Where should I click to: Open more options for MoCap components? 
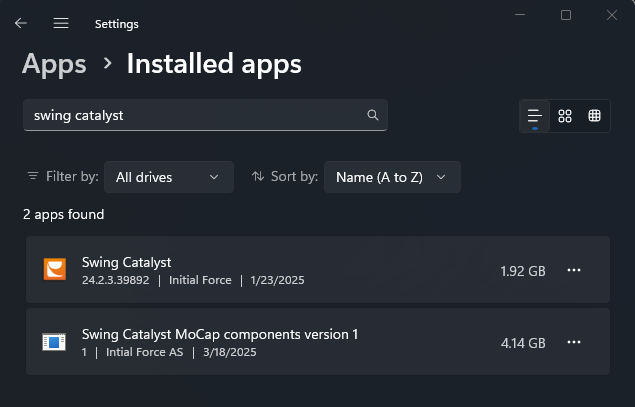[574, 342]
